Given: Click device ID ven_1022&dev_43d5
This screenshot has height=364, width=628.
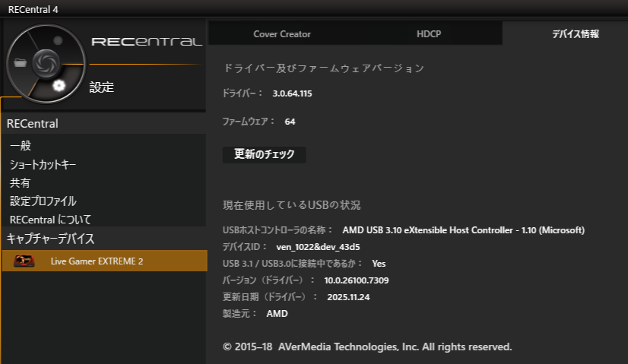Looking at the screenshot, I should tap(318, 247).
